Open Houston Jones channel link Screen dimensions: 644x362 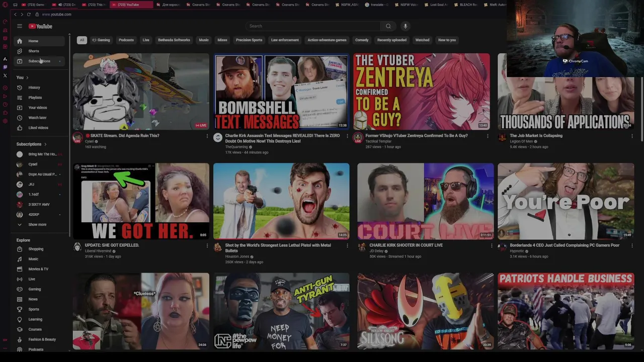pos(237,256)
